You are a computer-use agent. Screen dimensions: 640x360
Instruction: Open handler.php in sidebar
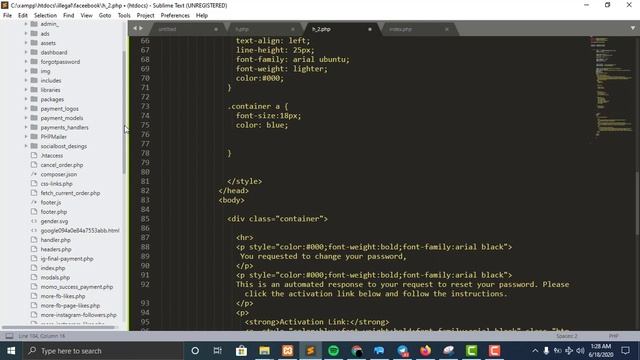[56, 240]
